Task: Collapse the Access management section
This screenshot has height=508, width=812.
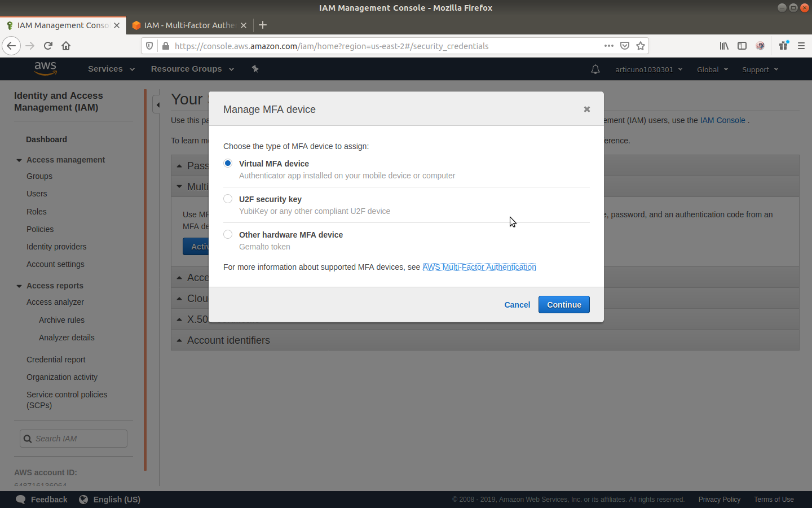Action: [19, 160]
